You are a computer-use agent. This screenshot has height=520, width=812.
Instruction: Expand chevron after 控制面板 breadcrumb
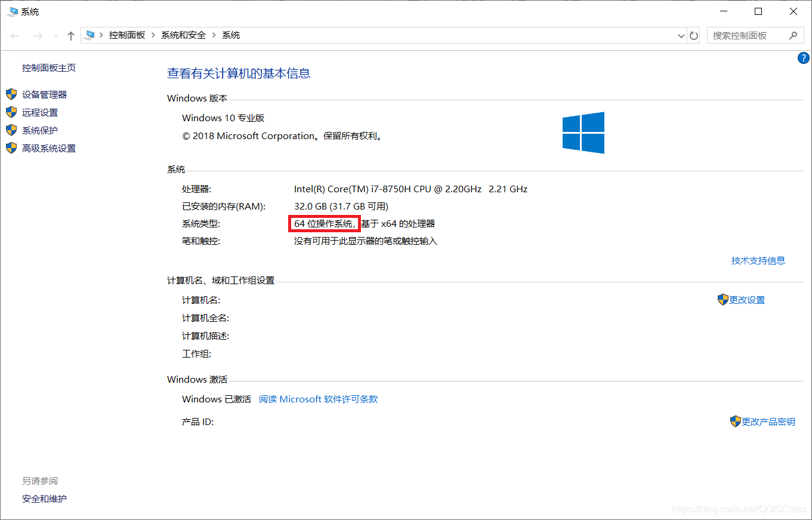tap(153, 35)
